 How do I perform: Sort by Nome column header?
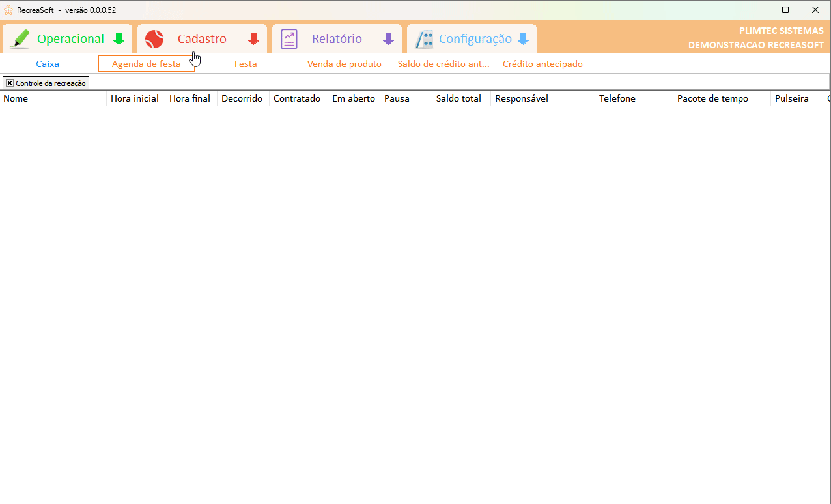coord(16,98)
